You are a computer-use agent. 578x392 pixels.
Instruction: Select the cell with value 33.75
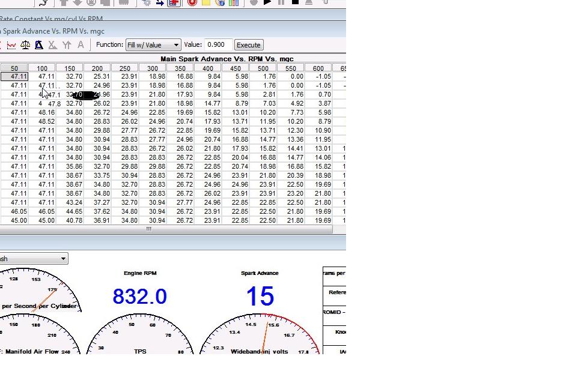click(97, 175)
